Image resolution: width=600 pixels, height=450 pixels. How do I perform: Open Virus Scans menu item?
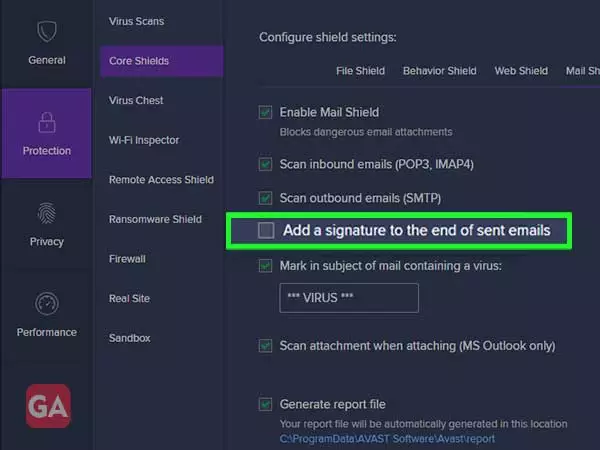[x=136, y=21]
